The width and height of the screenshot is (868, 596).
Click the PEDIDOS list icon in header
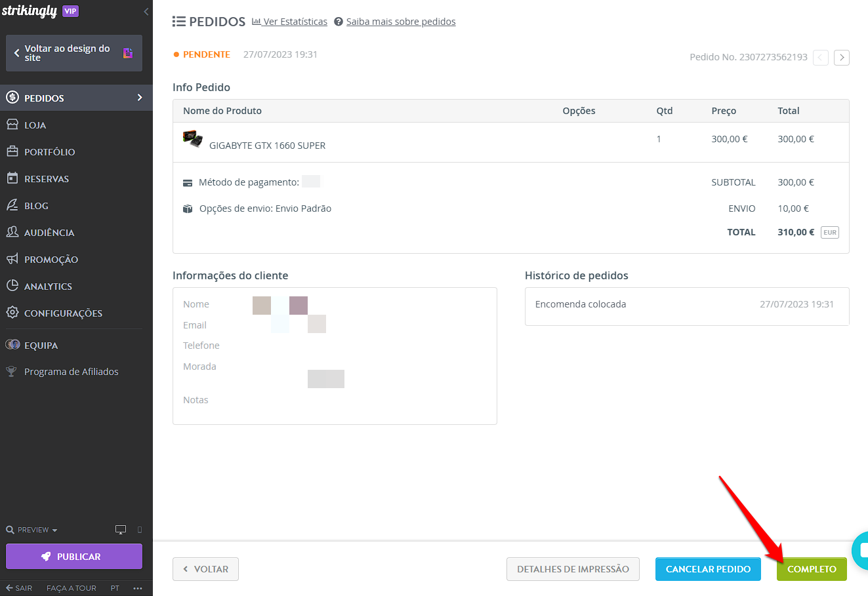point(178,22)
